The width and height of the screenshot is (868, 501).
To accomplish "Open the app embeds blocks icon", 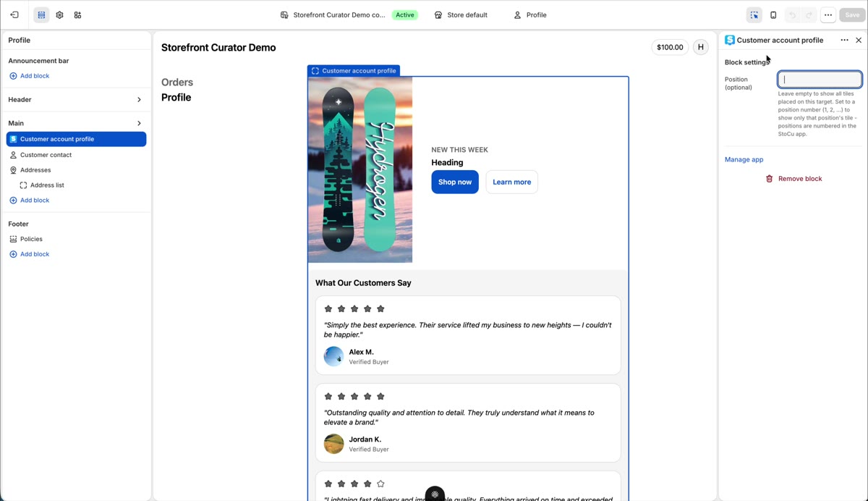I will (77, 14).
